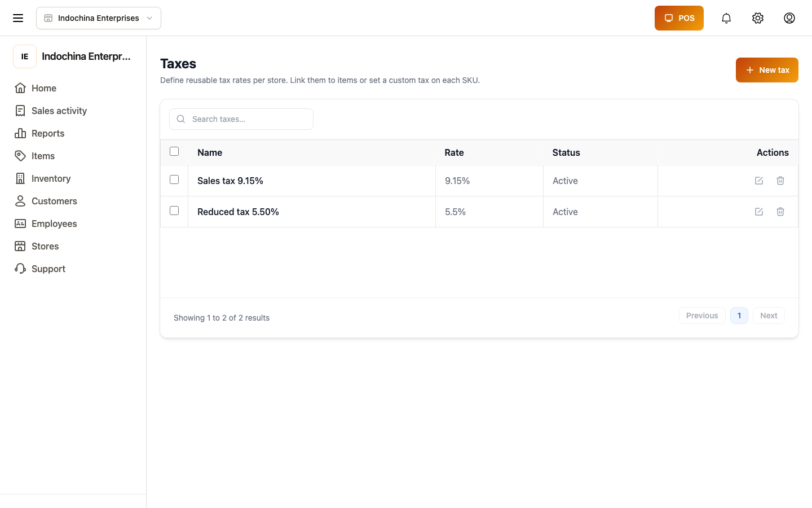Open Inventory in sidebar
Image resolution: width=812 pixels, height=508 pixels.
tap(73, 178)
